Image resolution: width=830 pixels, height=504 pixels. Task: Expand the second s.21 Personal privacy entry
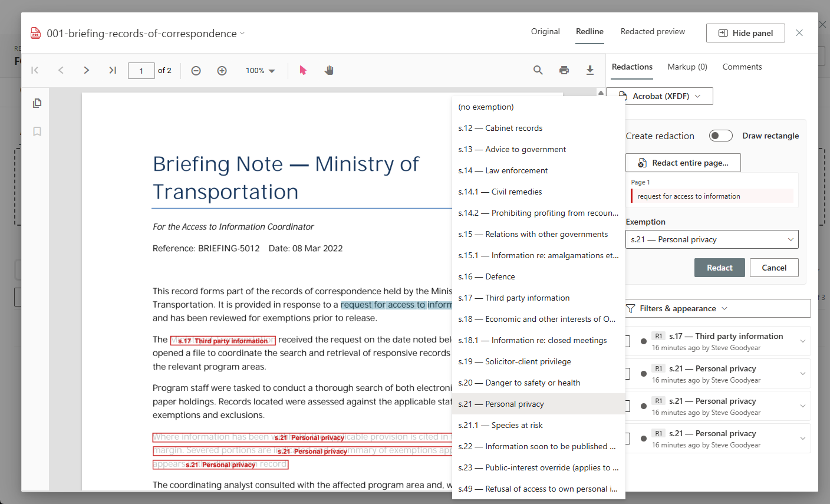802,406
